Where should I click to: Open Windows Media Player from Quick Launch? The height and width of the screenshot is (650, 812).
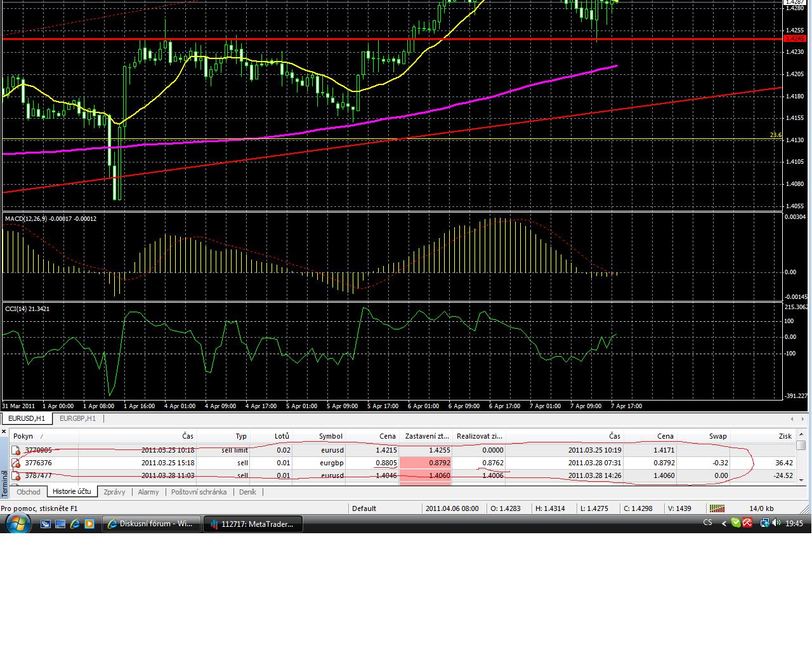click(89, 524)
